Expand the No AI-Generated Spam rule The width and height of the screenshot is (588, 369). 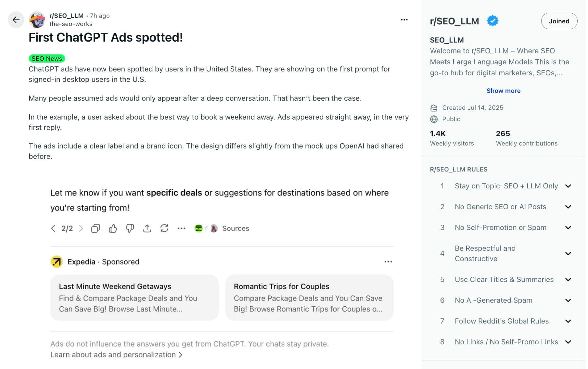(x=568, y=300)
